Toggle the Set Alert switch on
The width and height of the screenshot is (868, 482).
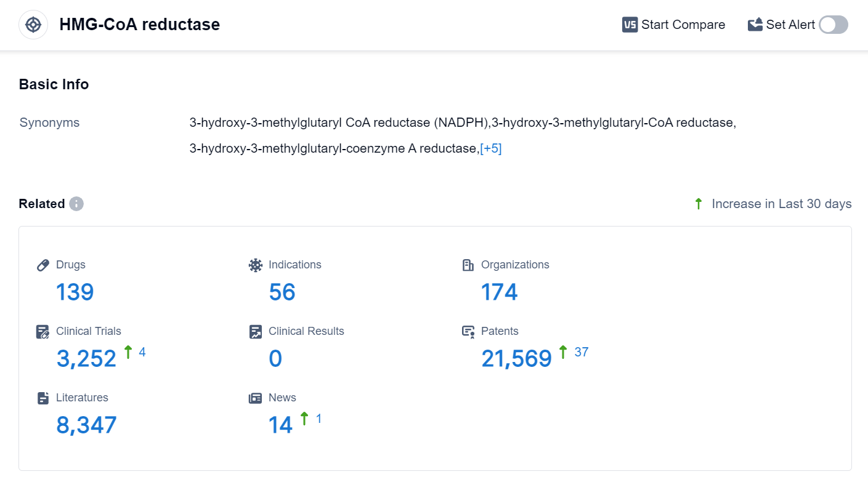[833, 25]
